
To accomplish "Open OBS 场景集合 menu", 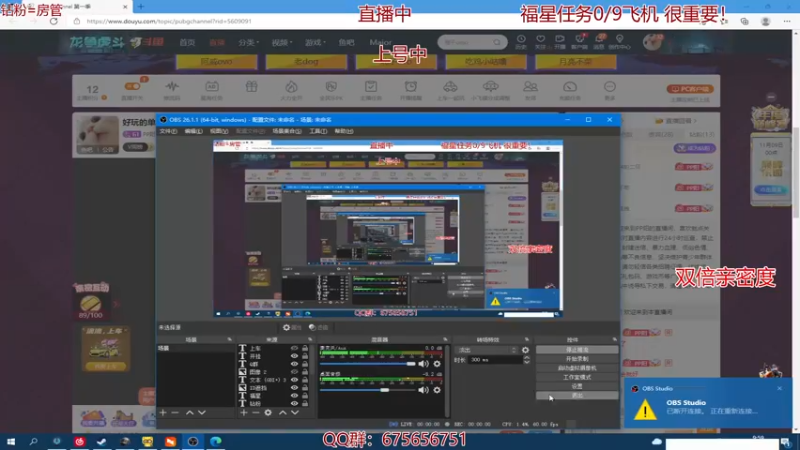I will pyautogui.click(x=287, y=131).
